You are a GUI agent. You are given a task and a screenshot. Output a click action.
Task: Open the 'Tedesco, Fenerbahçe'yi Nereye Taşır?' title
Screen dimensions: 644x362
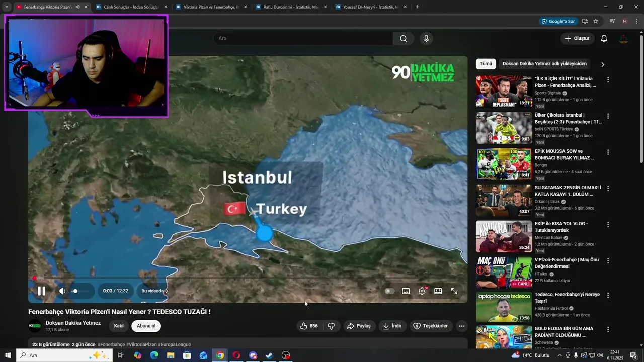click(567, 298)
